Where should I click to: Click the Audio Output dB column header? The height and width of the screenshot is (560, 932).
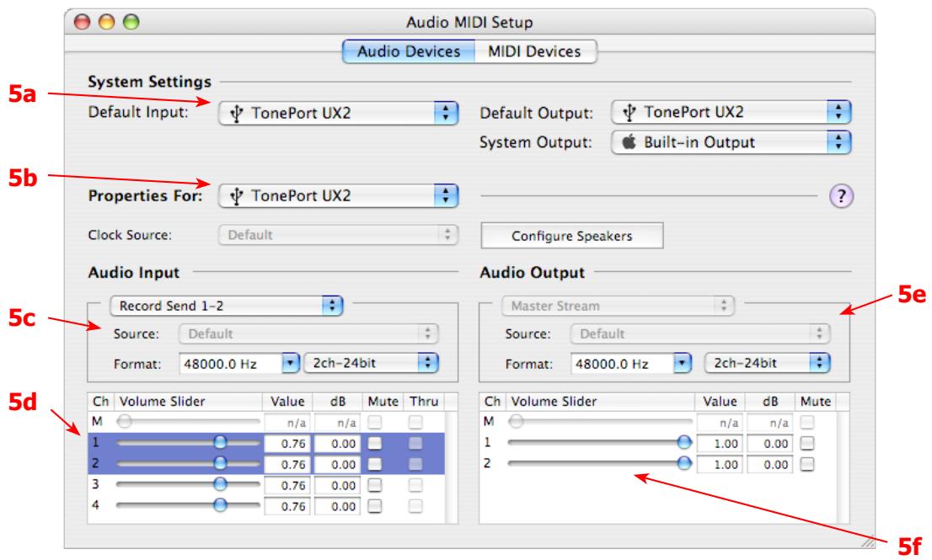pyautogui.click(x=770, y=402)
